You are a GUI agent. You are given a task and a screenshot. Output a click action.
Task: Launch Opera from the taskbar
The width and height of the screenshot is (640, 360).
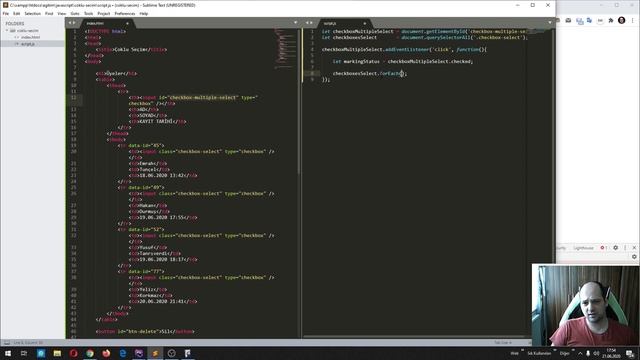(x=73, y=353)
